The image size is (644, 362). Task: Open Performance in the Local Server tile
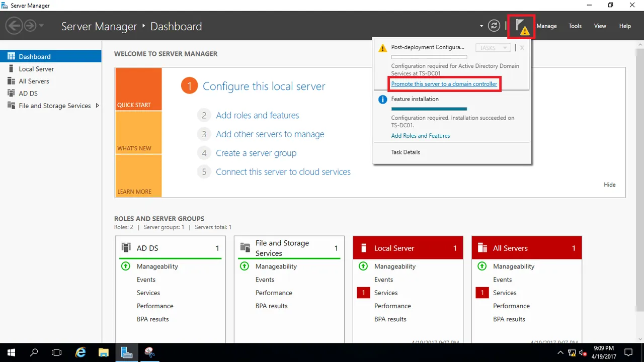pos(392,306)
